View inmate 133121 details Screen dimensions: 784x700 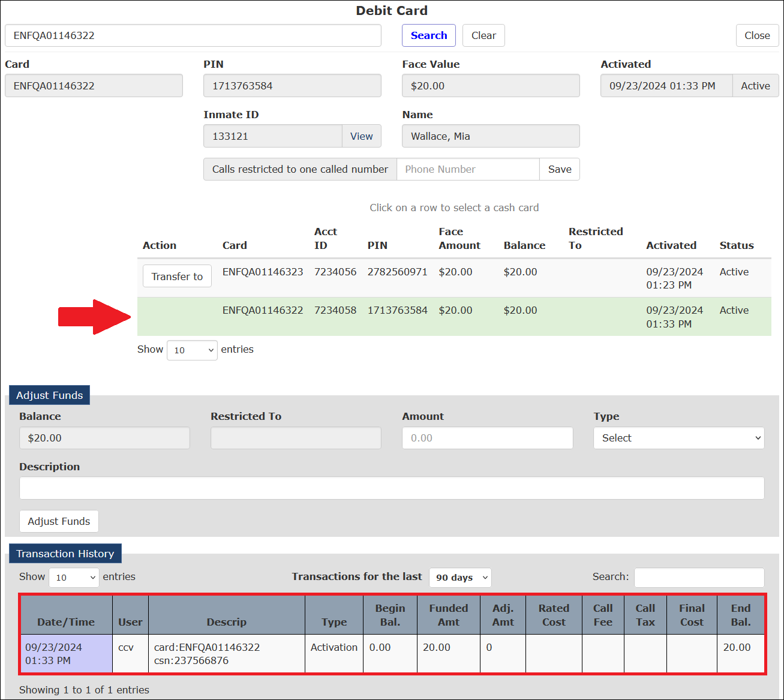click(362, 136)
